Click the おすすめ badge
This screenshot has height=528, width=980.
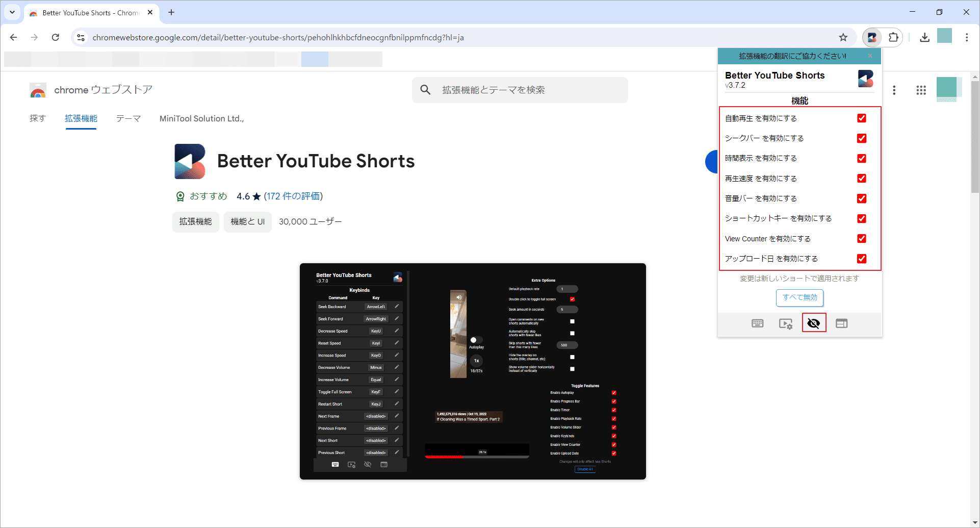point(201,196)
